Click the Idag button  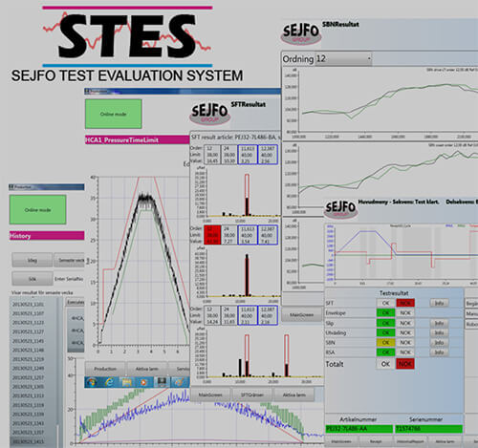(33, 260)
